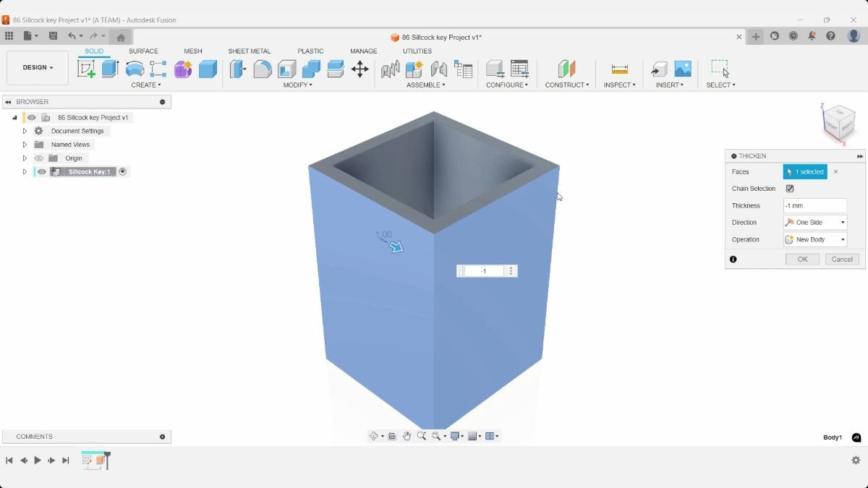The height and width of the screenshot is (488, 868).
Task: Open the data panel grid icon
Action: [9, 36]
